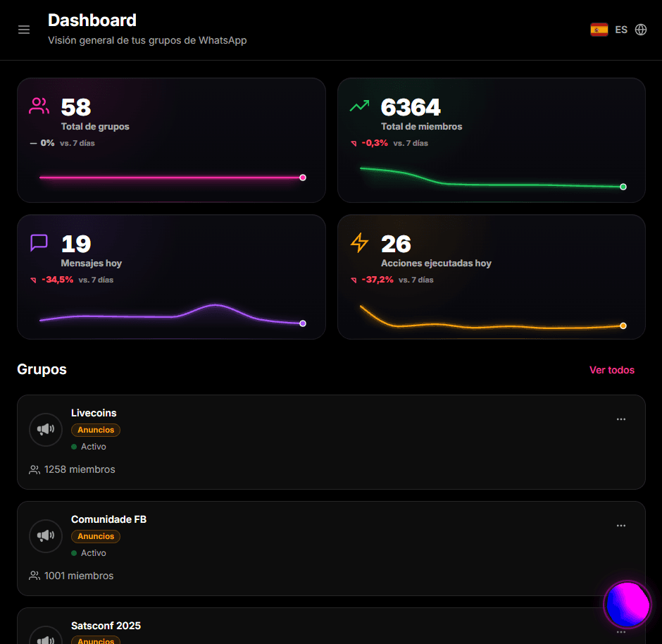Click the Activo status under Livecoins

[93, 447]
